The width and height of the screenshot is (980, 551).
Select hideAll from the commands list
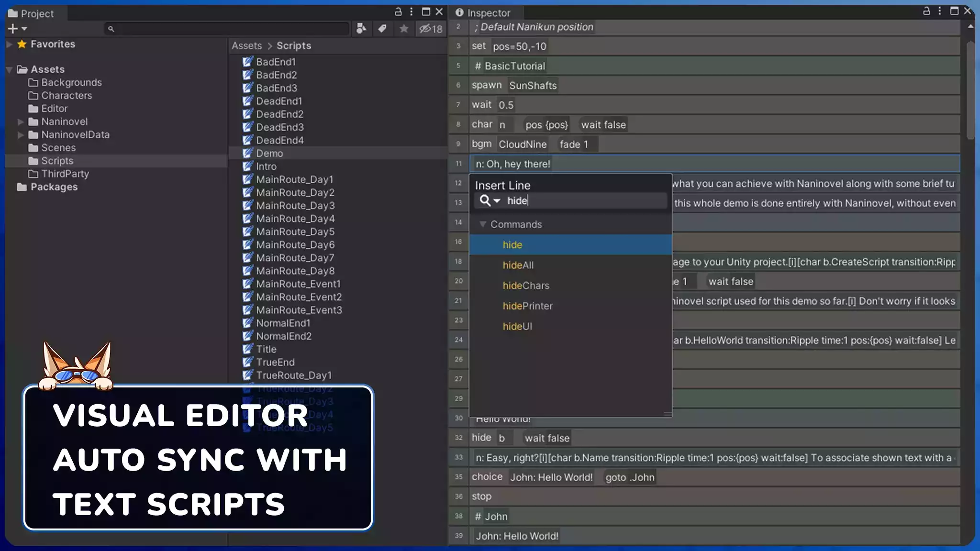click(518, 265)
